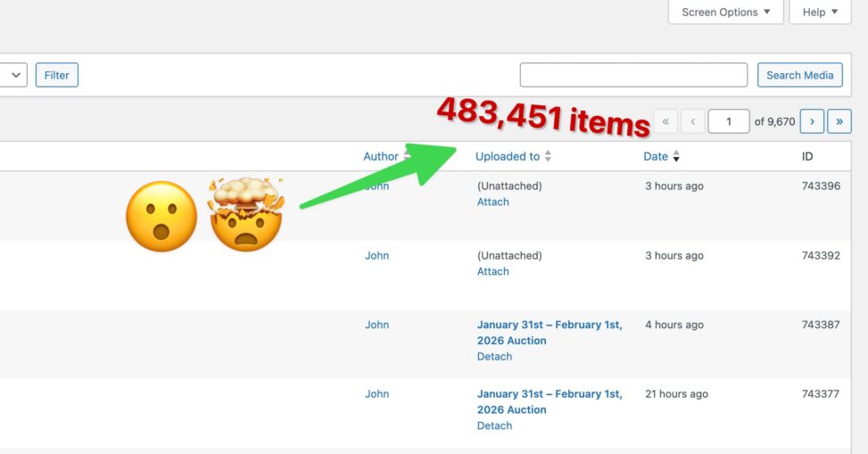Open author John for item 743396
The image size is (868, 454).
pyautogui.click(x=377, y=186)
